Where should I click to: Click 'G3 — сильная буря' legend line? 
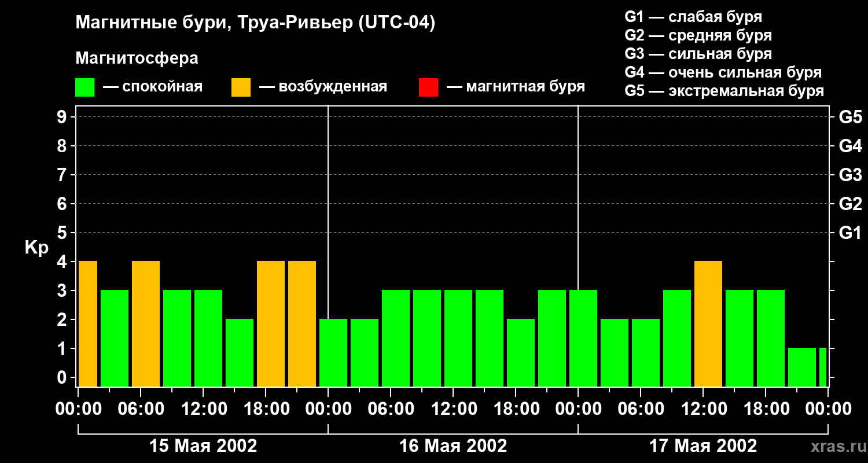698,54
